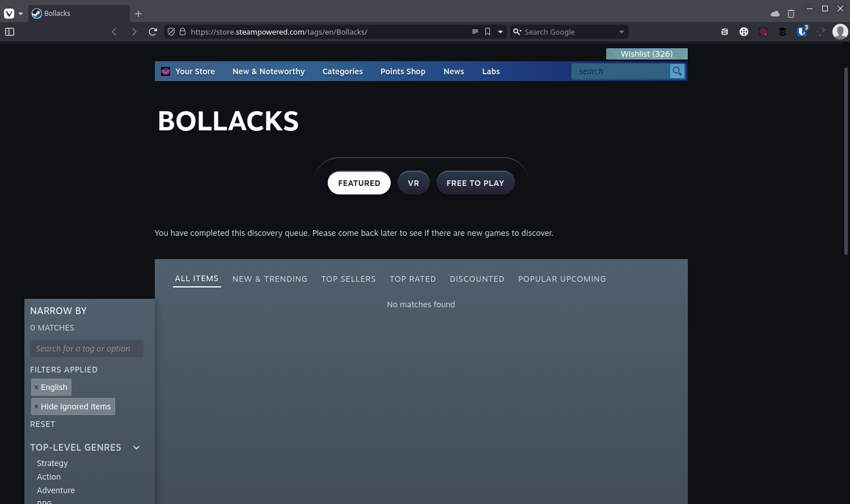
Task: Click the Wishlist (326) button
Action: click(x=646, y=54)
